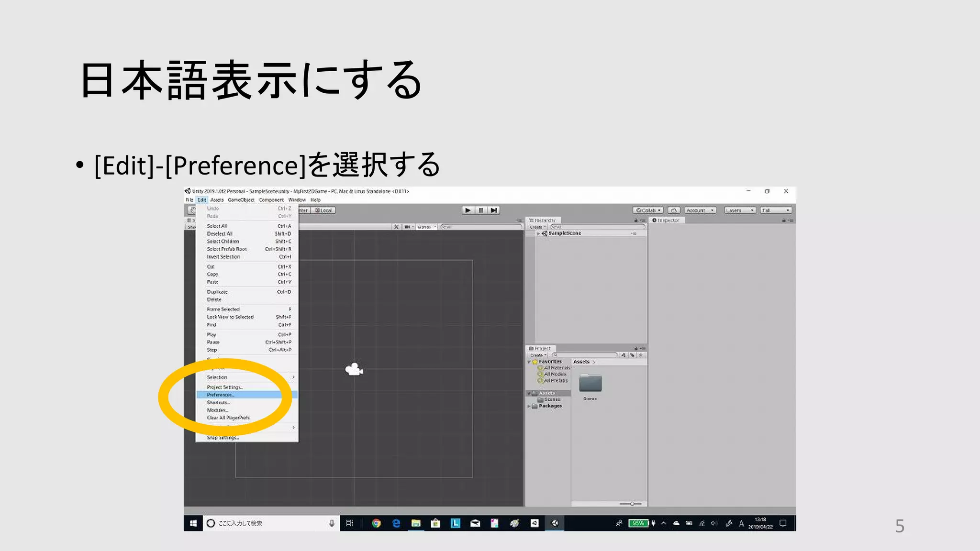The width and height of the screenshot is (980, 551).
Task: Choose Shortcuts... in the Edit menu
Action: [x=247, y=402]
